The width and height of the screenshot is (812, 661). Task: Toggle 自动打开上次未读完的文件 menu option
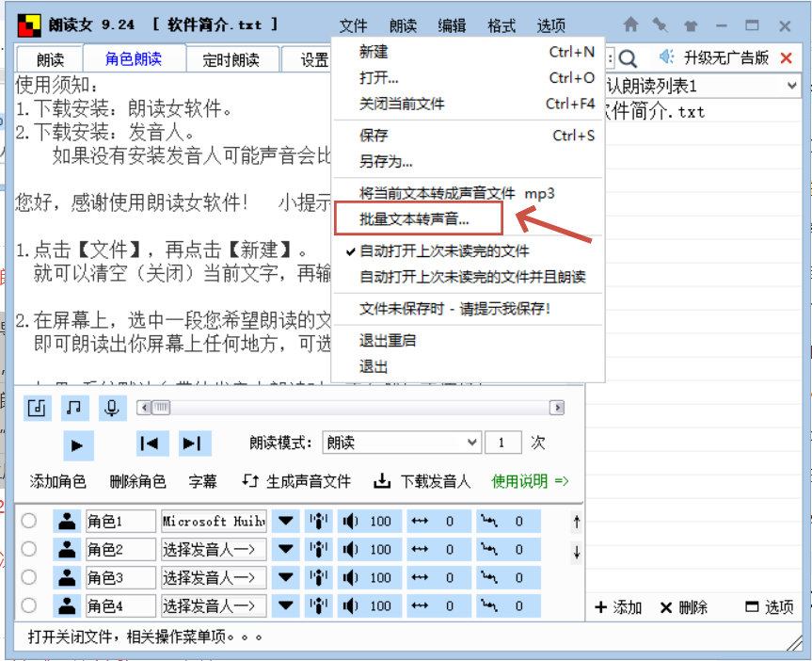(445, 251)
